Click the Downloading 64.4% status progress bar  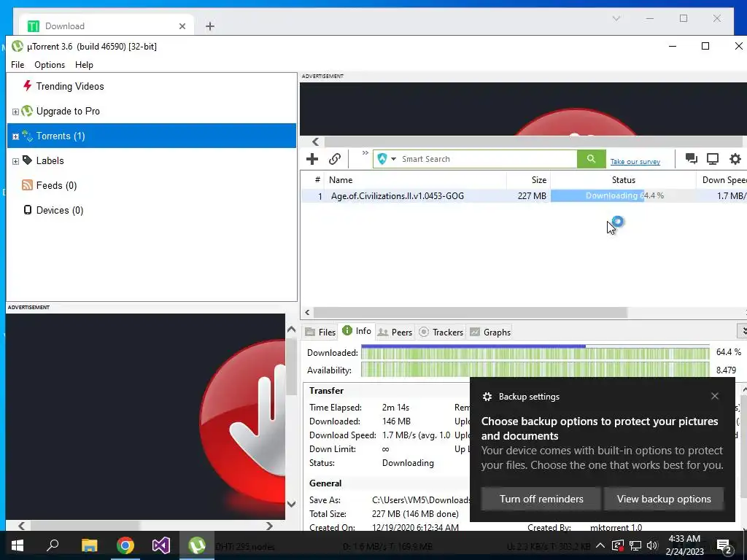(623, 195)
